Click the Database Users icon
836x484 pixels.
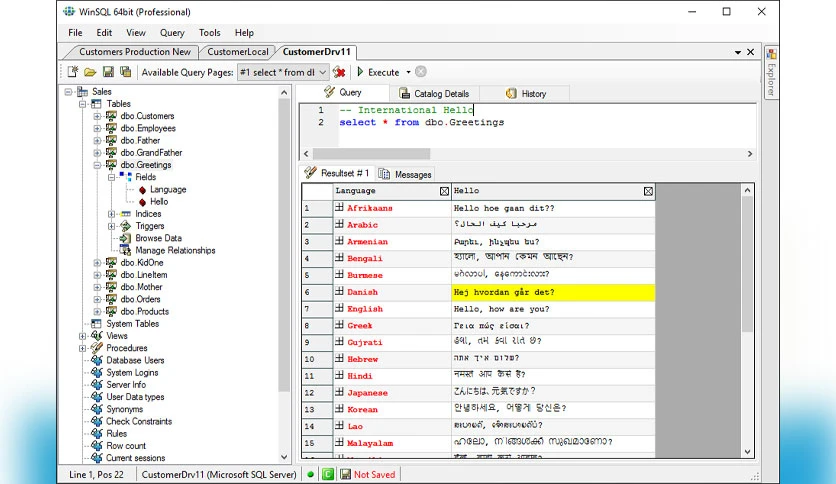pos(97,360)
